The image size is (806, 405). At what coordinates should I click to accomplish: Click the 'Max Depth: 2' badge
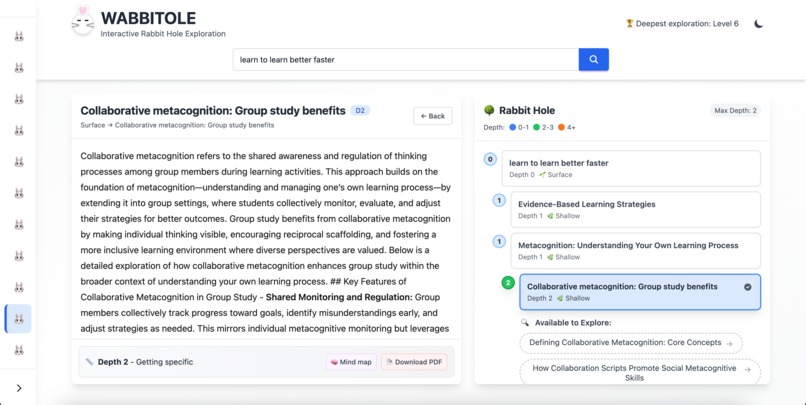click(x=735, y=111)
